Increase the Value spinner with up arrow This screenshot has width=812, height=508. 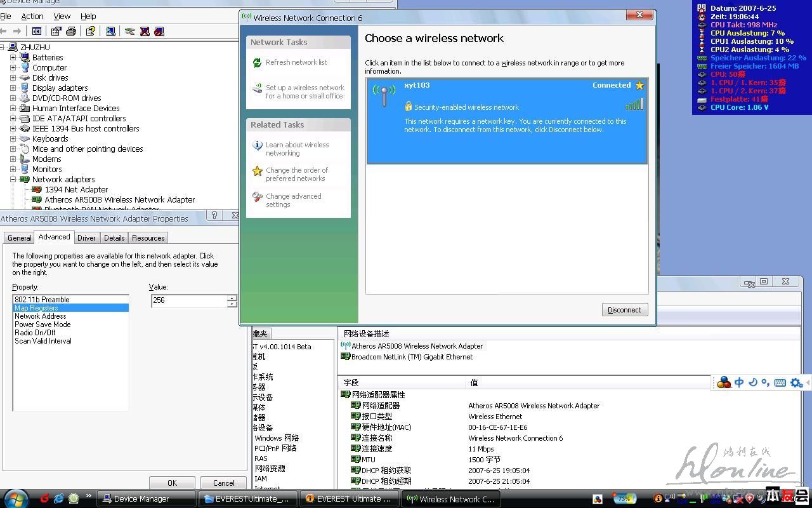pos(232,298)
